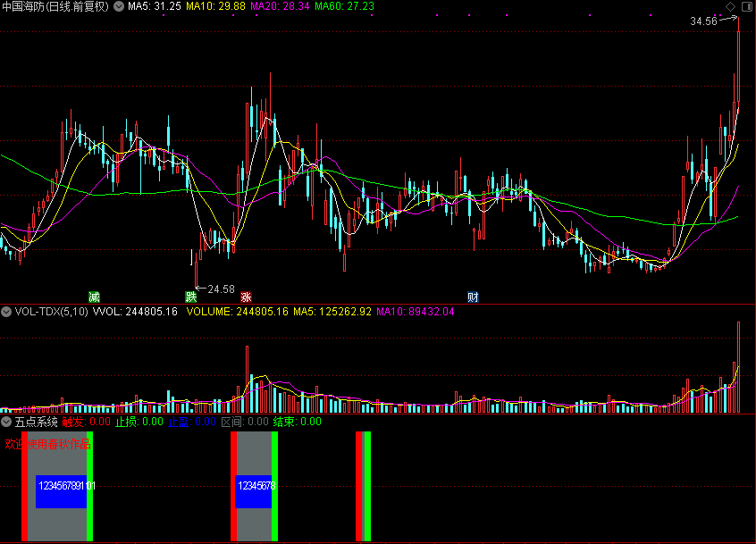Click the green 减 marker icon
This screenshot has height=544, width=756.
coord(94,296)
